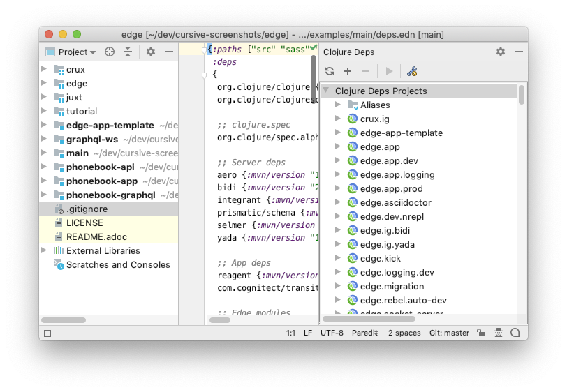Click the crux.ig project icon
This screenshot has height=392, width=567.
(x=352, y=119)
